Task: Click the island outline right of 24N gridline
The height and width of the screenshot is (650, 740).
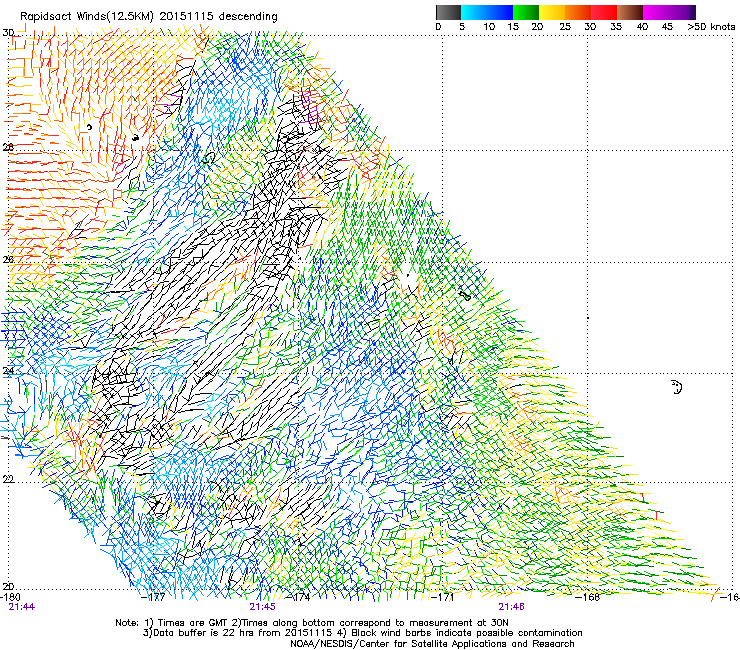Action: 677,387
